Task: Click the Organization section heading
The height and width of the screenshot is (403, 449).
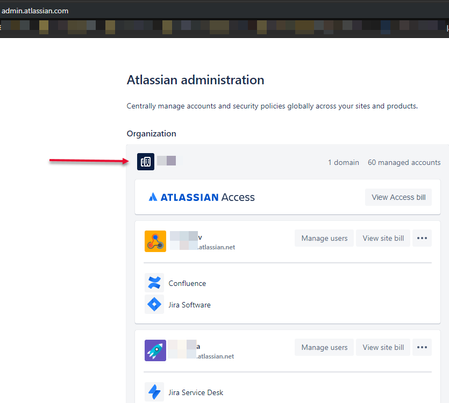Action: pyautogui.click(x=151, y=134)
